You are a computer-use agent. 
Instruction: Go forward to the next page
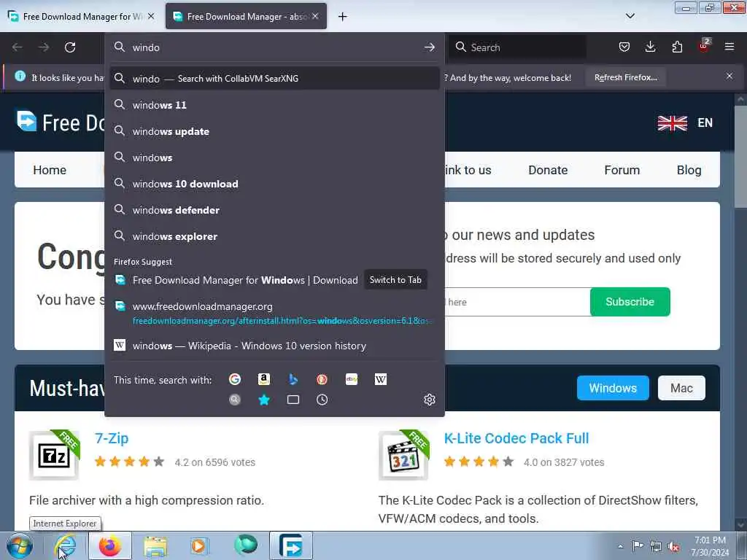pos(44,47)
